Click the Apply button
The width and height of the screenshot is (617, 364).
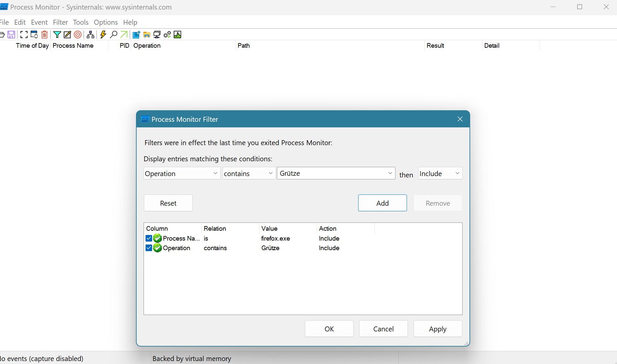pos(438,329)
